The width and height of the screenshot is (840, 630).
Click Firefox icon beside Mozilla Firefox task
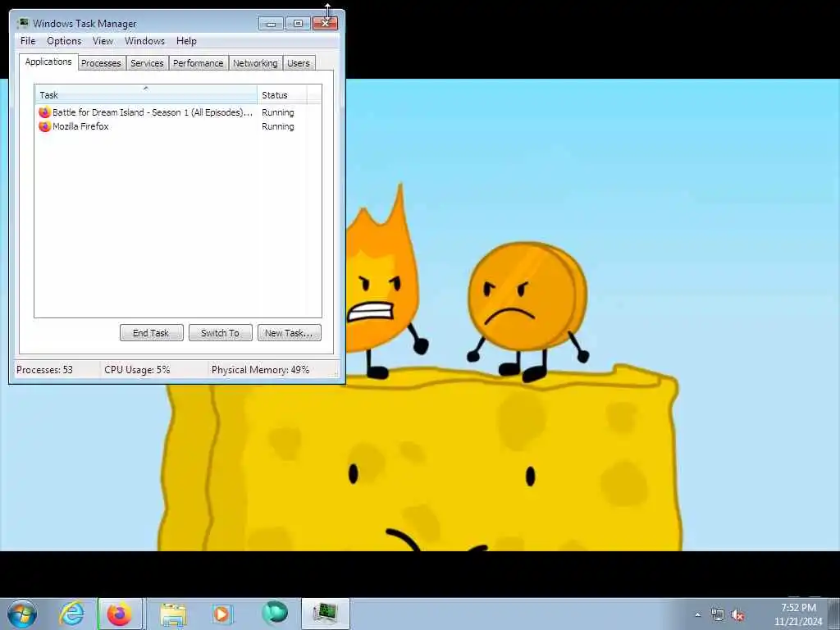(x=44, y=126)
